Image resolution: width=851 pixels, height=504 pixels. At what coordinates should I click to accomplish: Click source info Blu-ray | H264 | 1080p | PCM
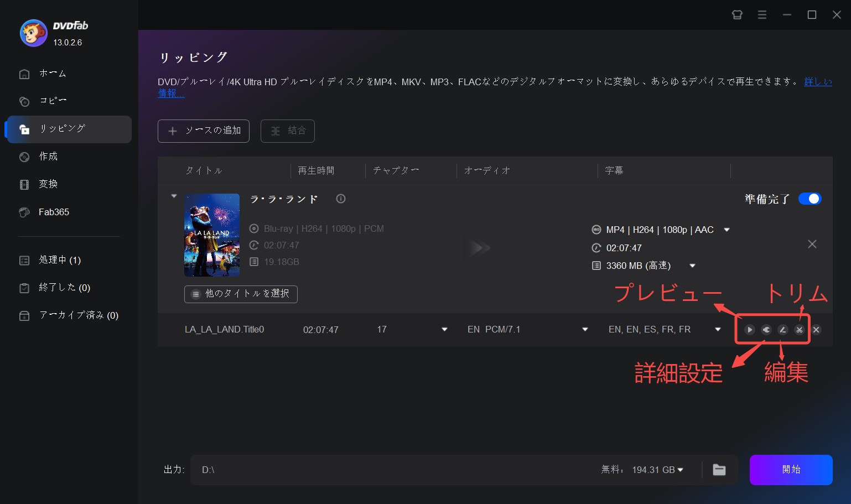click(x=324, y=228)
